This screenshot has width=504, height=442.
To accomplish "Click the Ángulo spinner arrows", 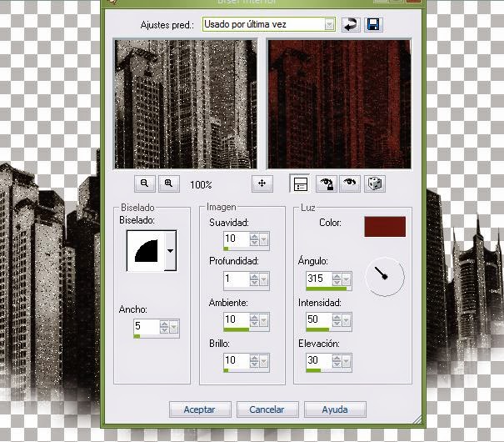I will pos(337,279).
